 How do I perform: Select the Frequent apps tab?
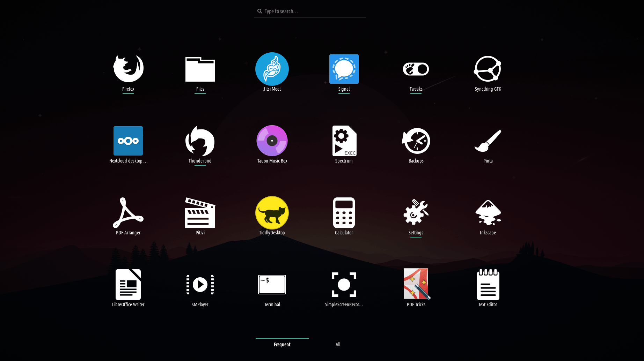pyautogui.click(x=282, y=345)
